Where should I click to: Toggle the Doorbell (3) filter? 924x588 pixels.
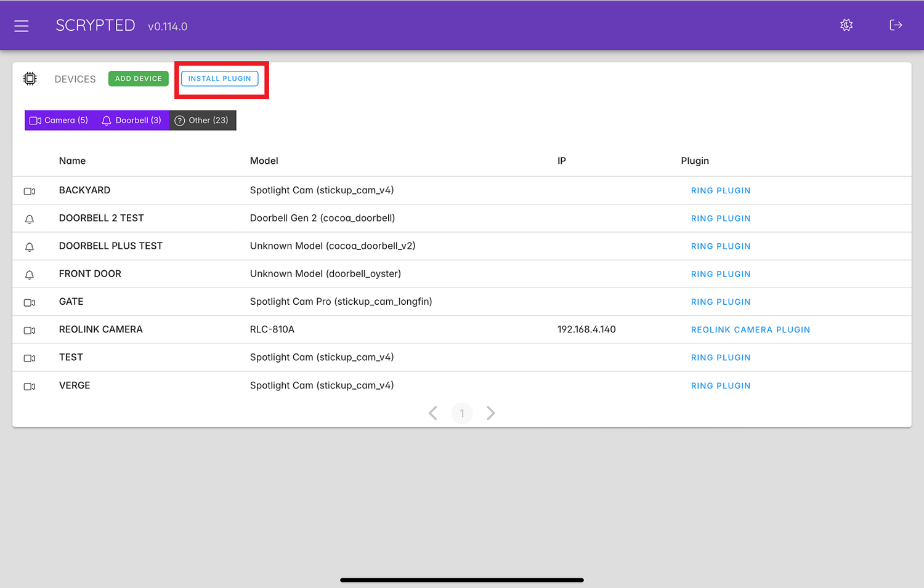pyautogui.click(x=132, y=121)
